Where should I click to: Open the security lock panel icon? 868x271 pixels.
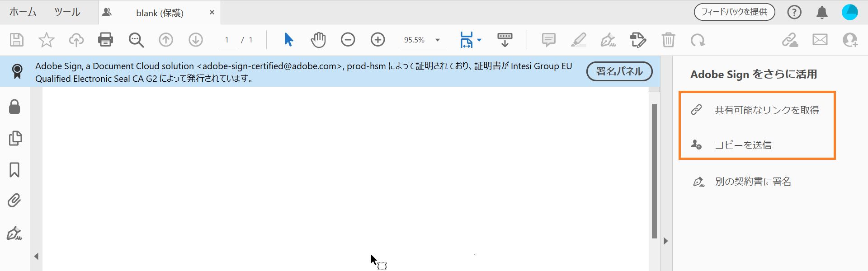click(x=14, y=107)
